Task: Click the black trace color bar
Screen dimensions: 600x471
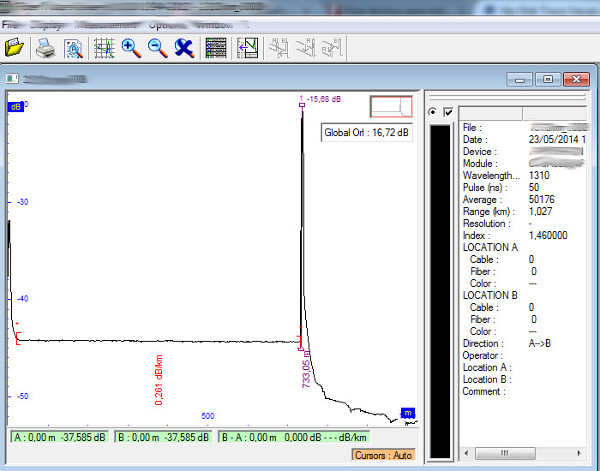Action: point(441,291)
